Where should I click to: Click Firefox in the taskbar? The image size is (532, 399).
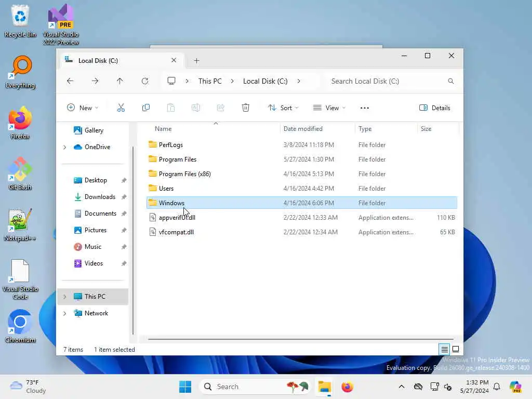coord(347,387)
